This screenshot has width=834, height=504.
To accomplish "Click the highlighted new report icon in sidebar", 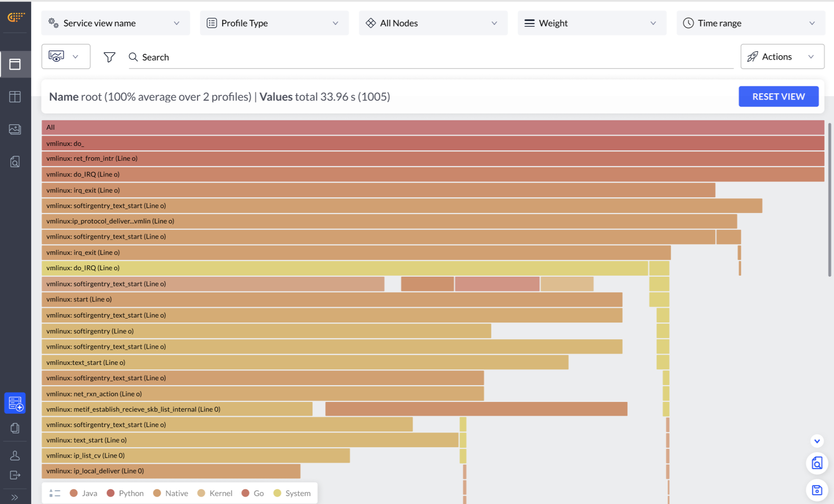I will click(15, 403).
